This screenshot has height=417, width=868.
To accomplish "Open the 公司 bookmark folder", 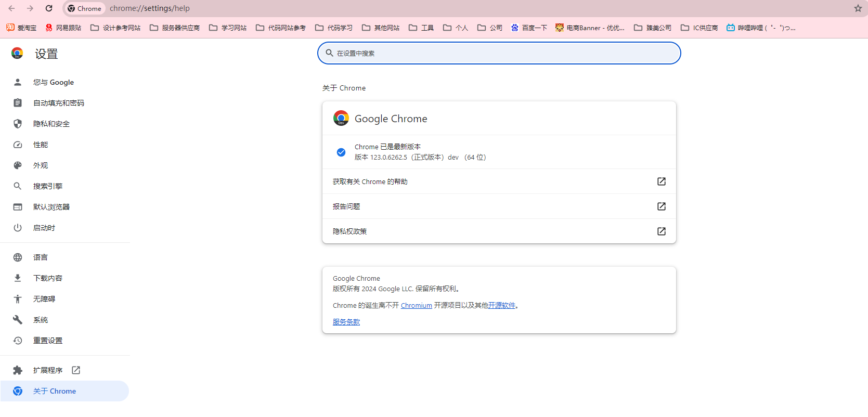I will pyautogui.click(x=490, y=28).
